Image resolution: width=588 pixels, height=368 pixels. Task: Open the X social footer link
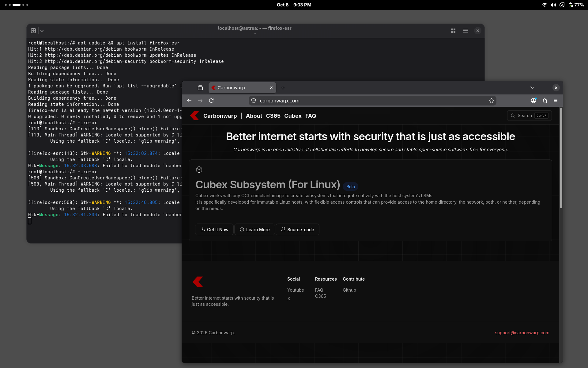coord(288,299)
